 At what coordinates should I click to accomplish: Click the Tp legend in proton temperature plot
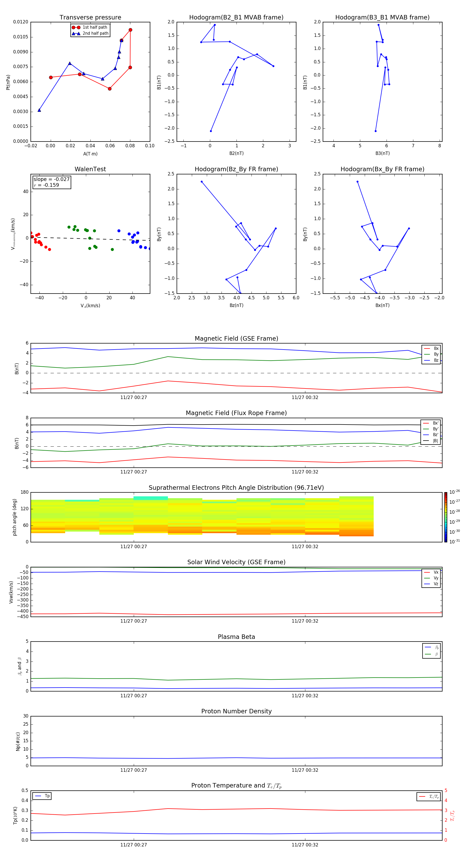pyautogui.click(x=42, y=796)
